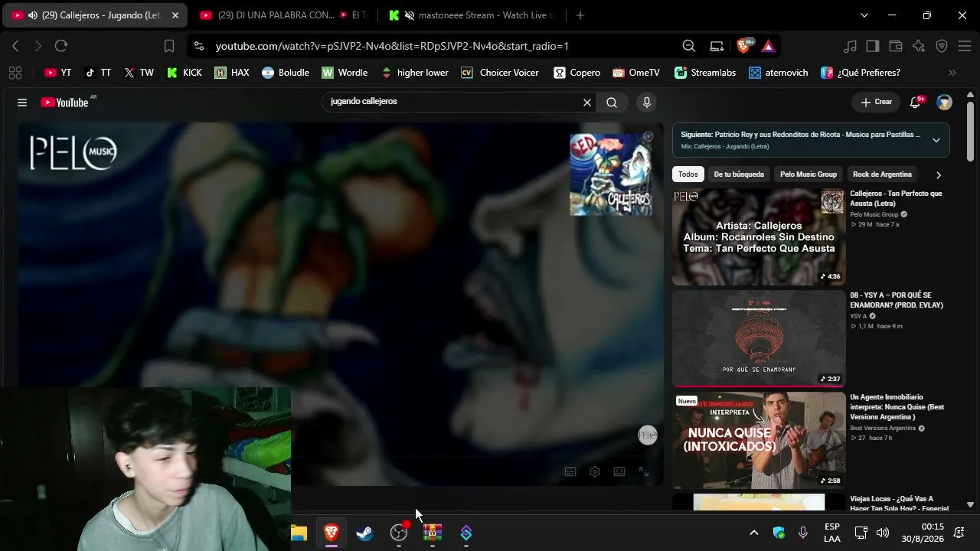
Task: Open the Brave main hamburger menu
Action: (965, 46)
